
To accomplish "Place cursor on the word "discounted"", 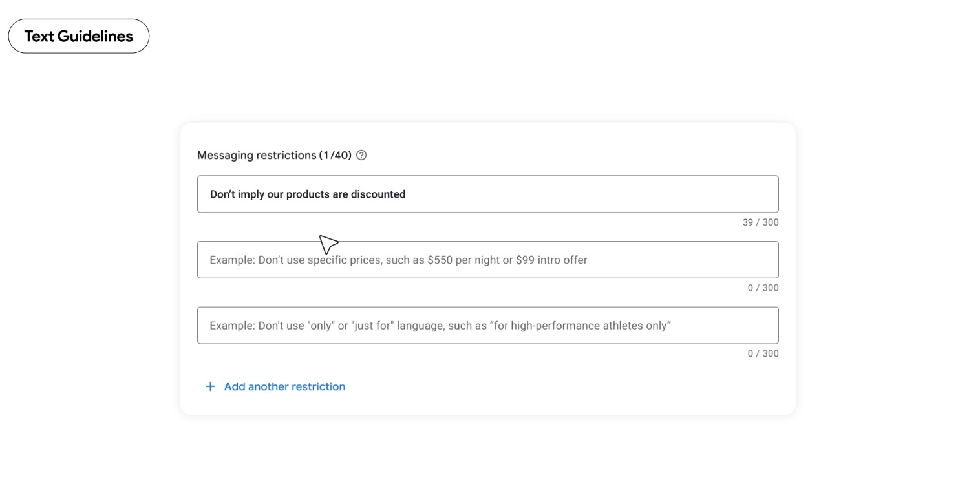I will (378, 194).
